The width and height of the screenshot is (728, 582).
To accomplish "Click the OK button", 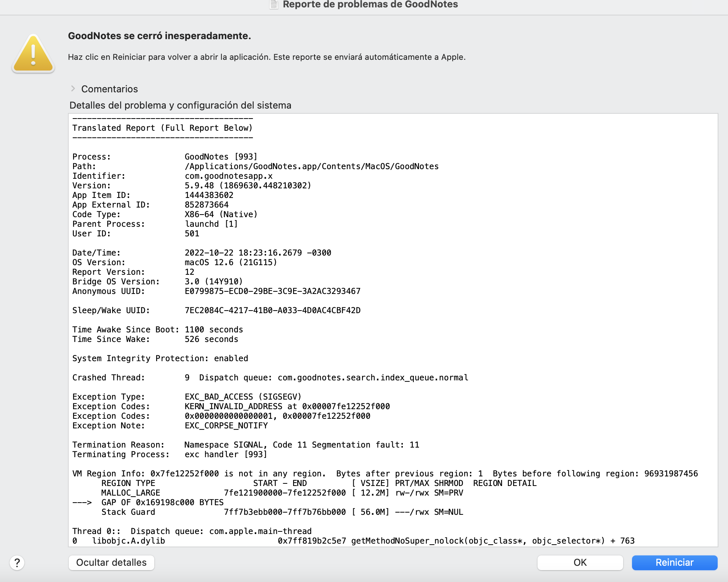I will click(x=580, y=562).
